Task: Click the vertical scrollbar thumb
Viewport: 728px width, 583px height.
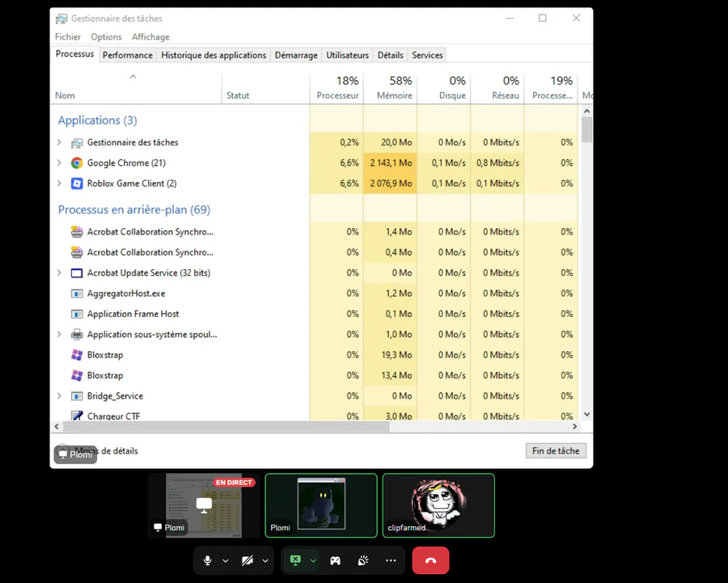Action: pyautogui.click(x=587, y=129)
